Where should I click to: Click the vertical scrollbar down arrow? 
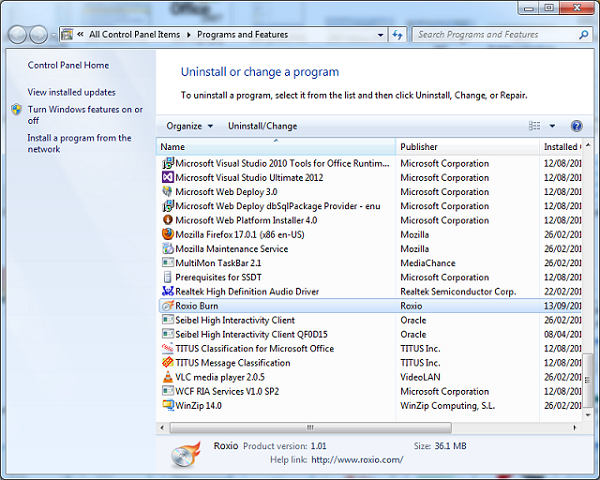(x=588, y=414)
